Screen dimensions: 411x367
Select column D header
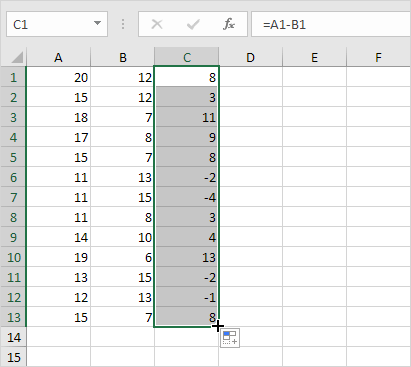click(250, 57)
